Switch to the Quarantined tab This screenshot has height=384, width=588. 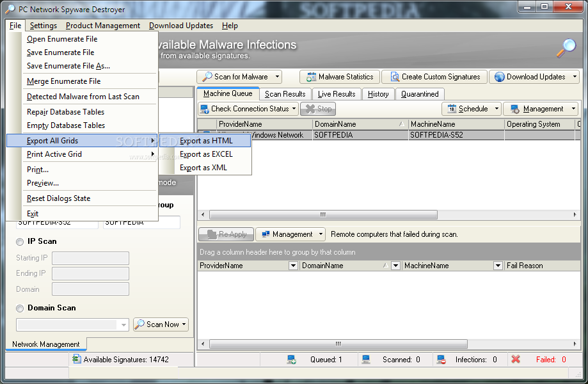coord(420,93)
